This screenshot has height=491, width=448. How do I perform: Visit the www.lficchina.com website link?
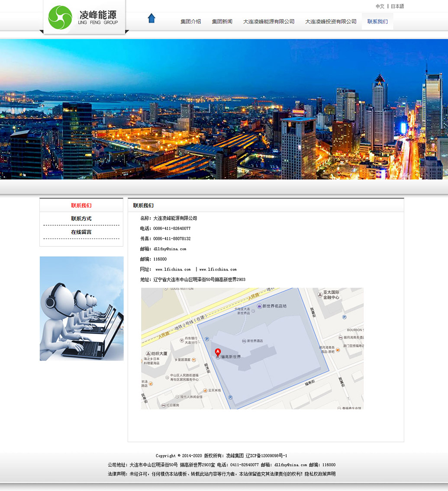(x=218, y=269)
